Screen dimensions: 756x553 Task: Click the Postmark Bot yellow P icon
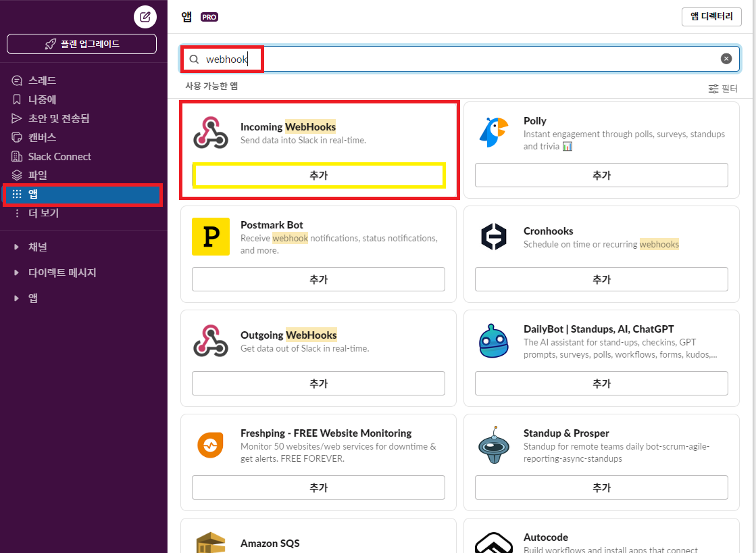pos(211,237)
